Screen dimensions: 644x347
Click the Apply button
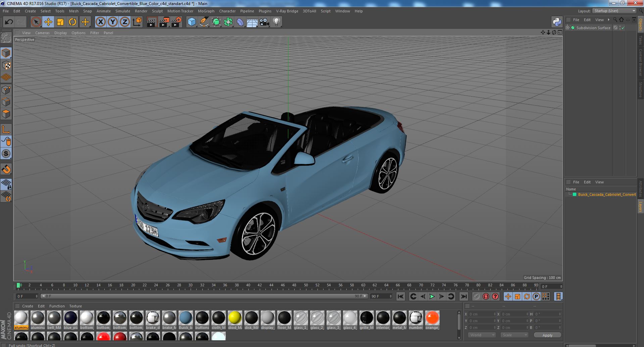[x=547, y=335]
